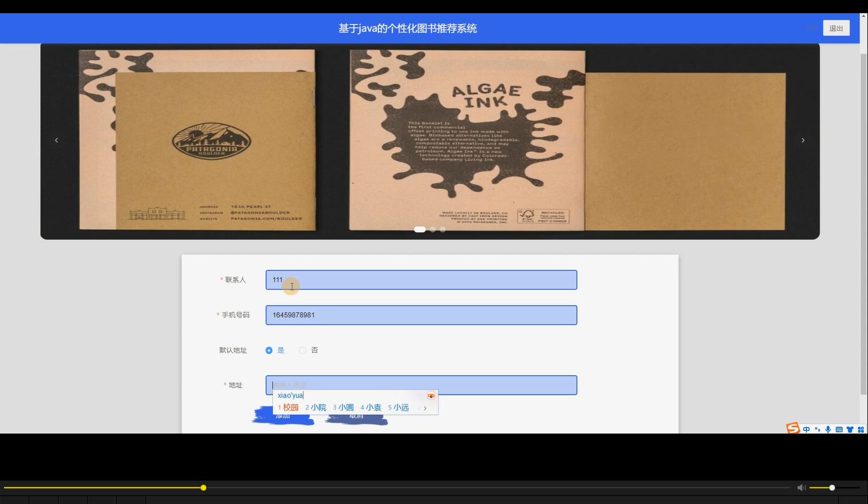The width and height of the screenshot is (868, 504).
Task: Click the orange Sogou 'S' logo
Action: tap(794, 429)
